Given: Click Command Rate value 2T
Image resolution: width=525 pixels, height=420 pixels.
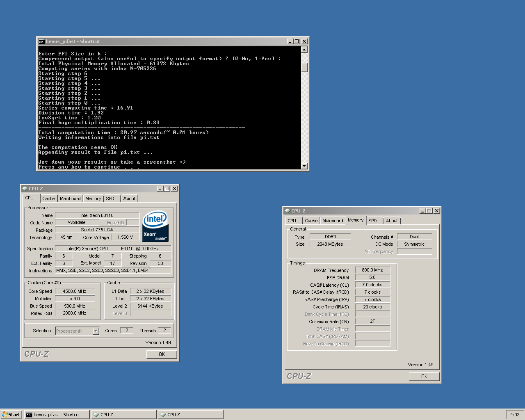Looking at the screenshot, I should point(372,321).
